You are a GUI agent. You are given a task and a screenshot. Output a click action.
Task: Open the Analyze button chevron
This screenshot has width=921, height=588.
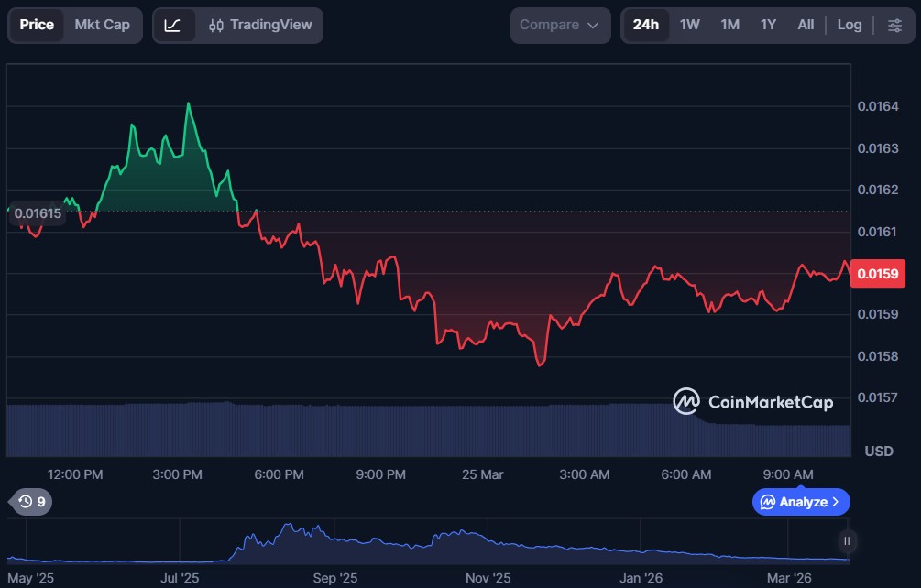click(835, 502)
